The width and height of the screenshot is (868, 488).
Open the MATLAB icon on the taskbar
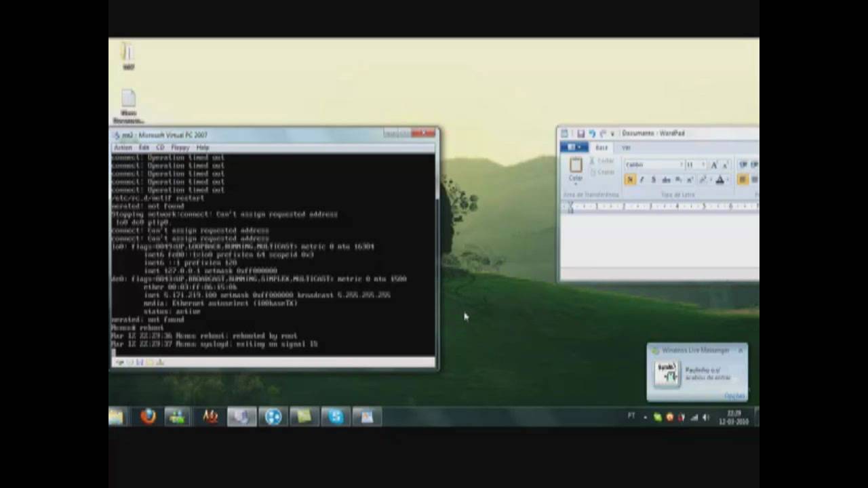coord(210,417)
